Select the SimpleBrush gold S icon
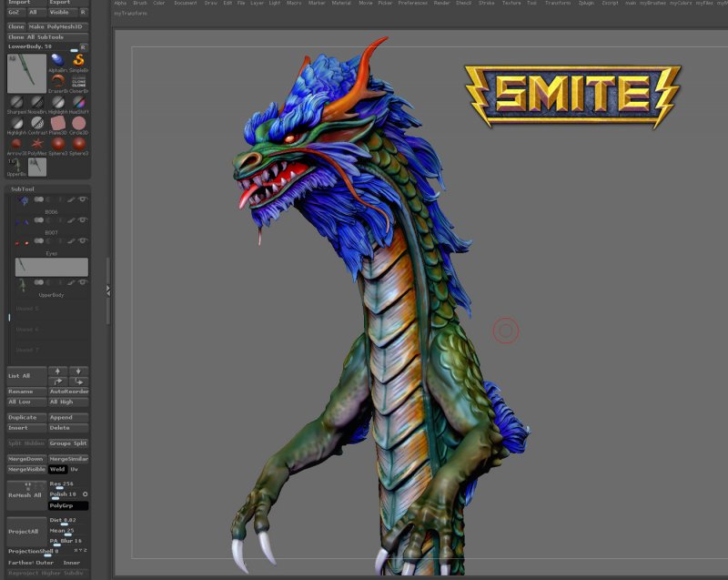This screenshot has height=580, width=728. click(x=78, y=60)
